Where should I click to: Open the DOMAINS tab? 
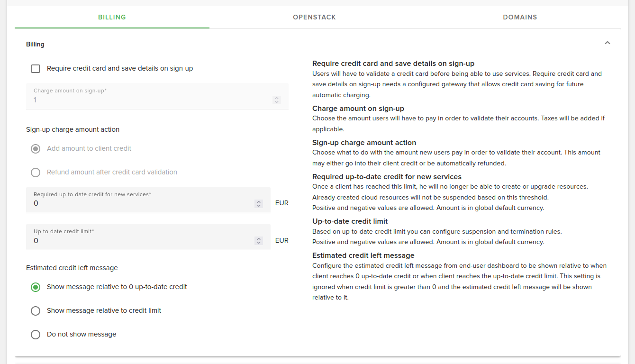pos(520,17)
